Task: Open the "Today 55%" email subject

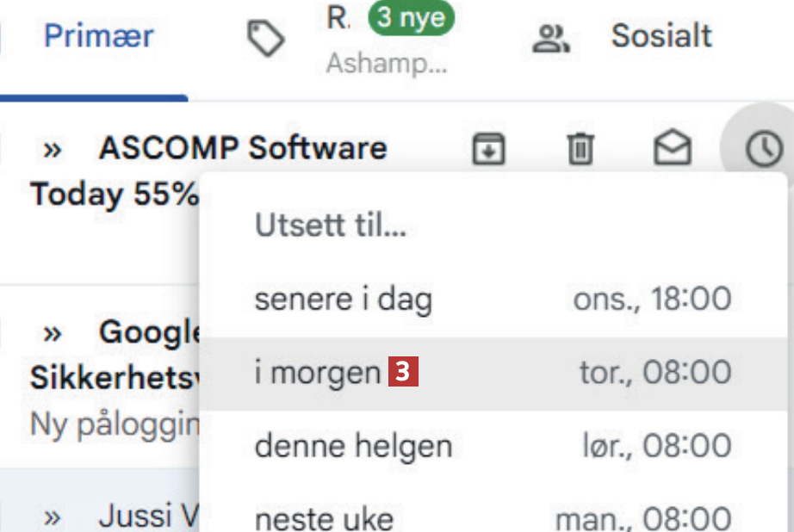Action: click(114, 195)
